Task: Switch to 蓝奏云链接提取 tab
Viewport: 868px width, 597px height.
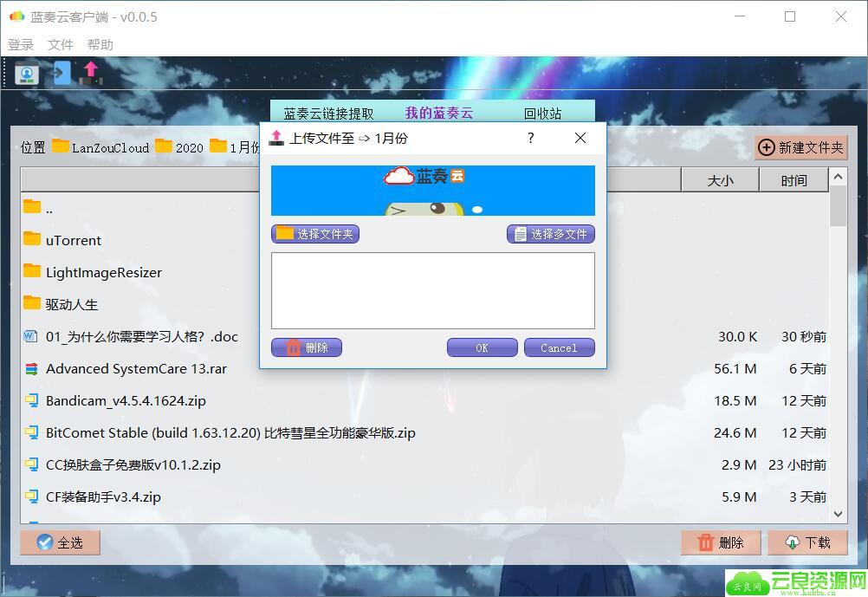Action: (329, 114)
